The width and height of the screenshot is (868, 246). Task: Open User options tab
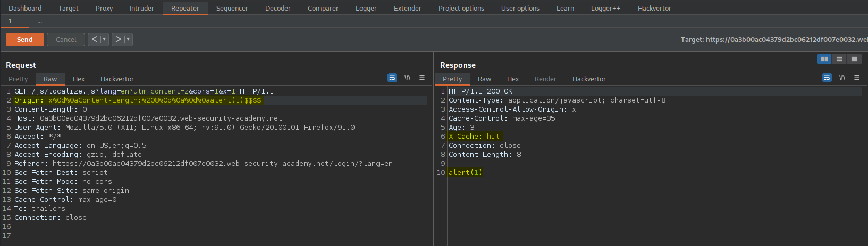(x=520, y=8)
